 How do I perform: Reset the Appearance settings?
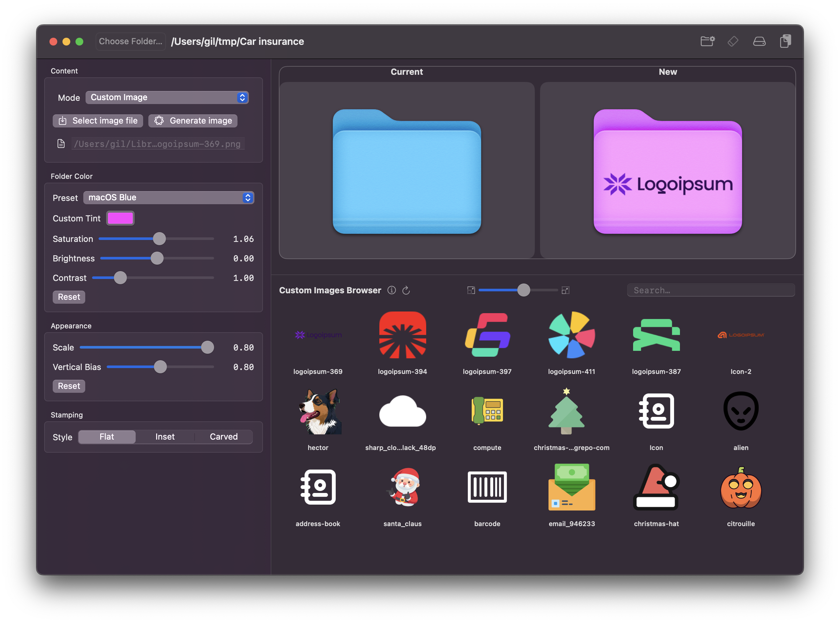pyautogui.click(x=69, y=386)
